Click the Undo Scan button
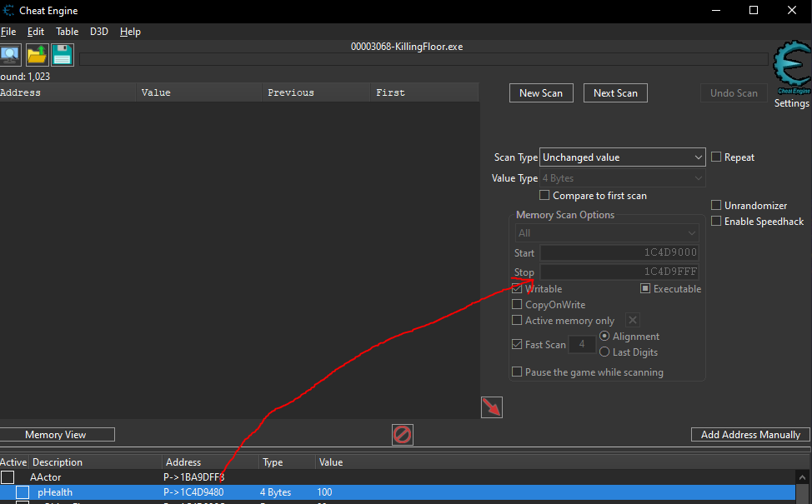 (x=734, y=93)
